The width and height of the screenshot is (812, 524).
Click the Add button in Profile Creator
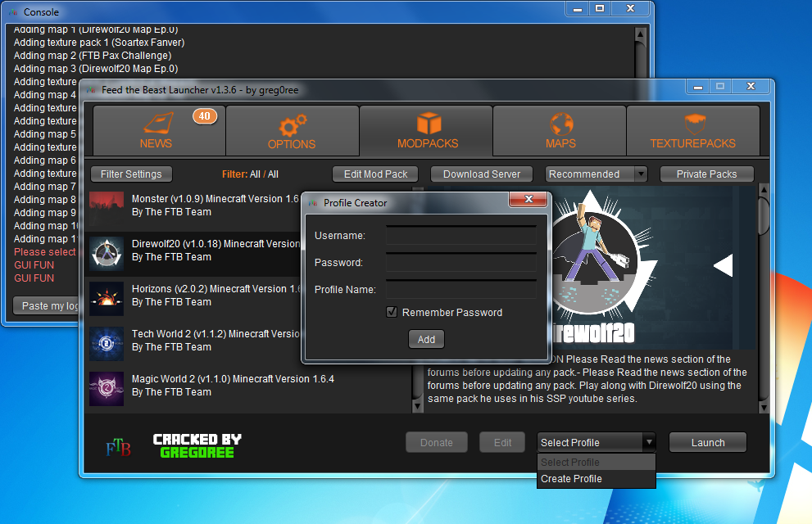pyautogui.click(x=426, y=339)
